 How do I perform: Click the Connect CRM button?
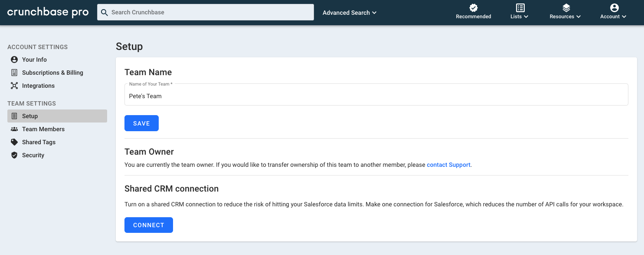point(149,225)
